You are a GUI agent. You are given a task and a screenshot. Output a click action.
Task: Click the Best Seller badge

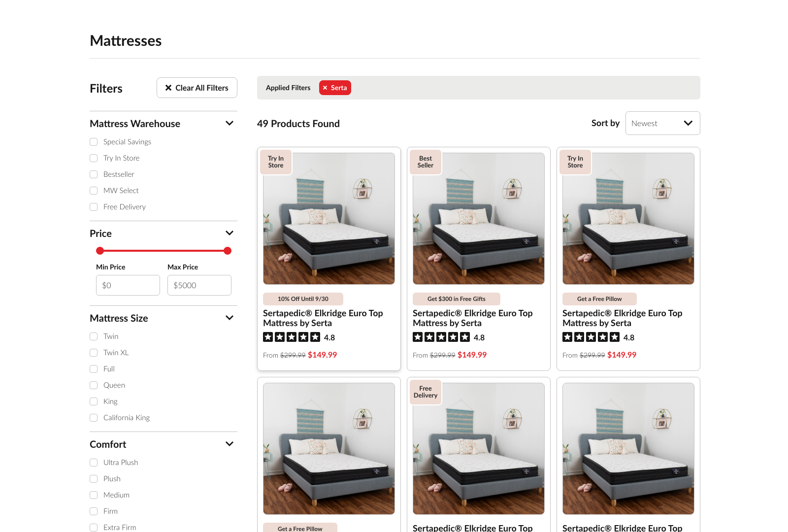pyautogui.click(x=426, y=162)
